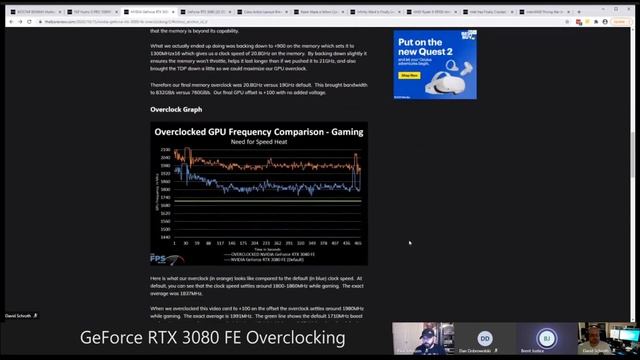Open the Chrome profile avatar icon

pos(605,22)
